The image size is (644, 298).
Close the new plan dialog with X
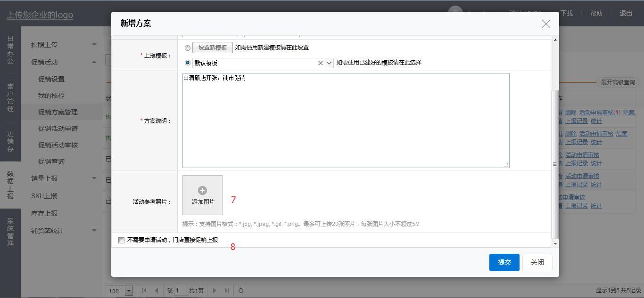click(x=545, y=24)
